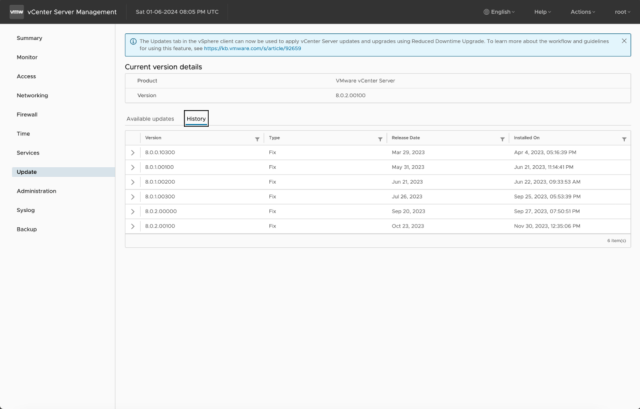Select Update in the sidebar
Viewport: 640px width, 409px height.
pos(63,172)
